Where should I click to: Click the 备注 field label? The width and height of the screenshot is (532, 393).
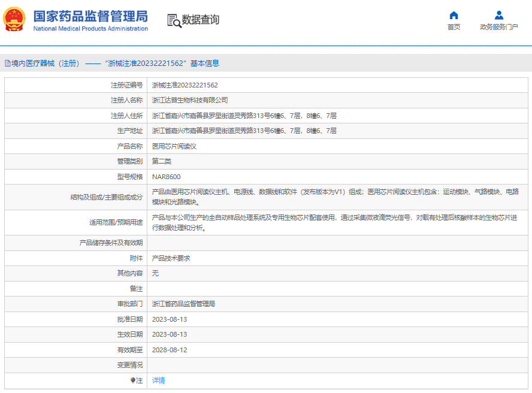tap(137, 289)
